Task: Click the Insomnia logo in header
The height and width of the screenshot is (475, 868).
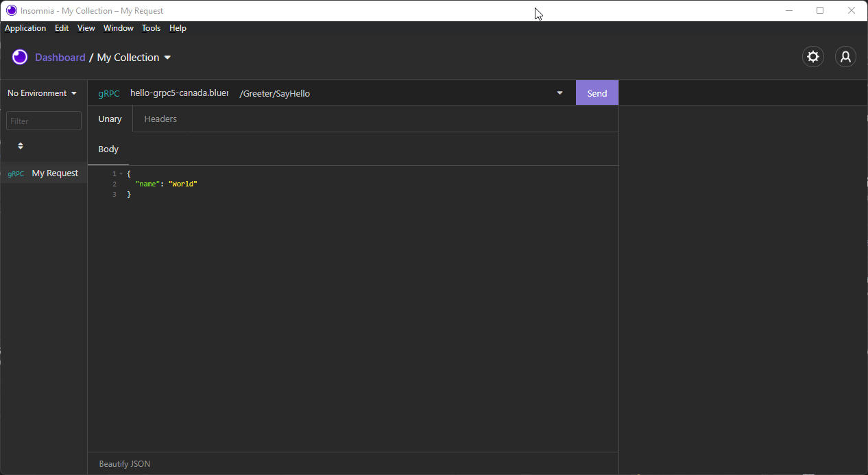Action: (x=20, y=57)
